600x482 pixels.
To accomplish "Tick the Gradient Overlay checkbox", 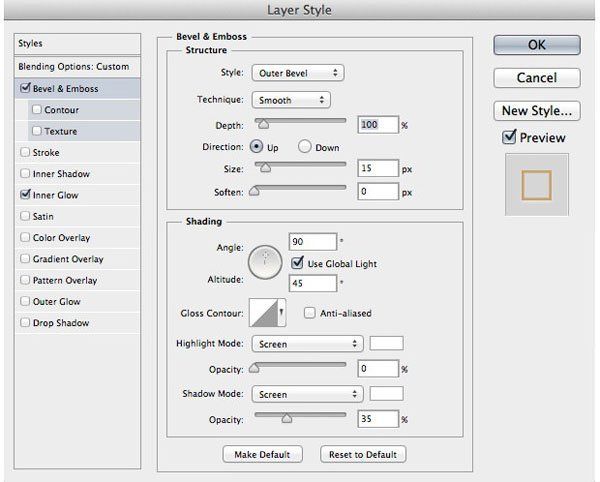I will click(25, 259).
